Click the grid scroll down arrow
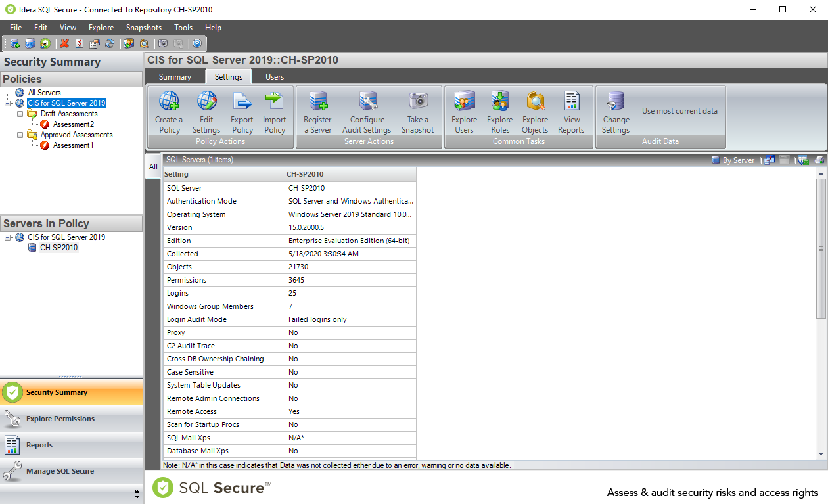 (821, 454)
